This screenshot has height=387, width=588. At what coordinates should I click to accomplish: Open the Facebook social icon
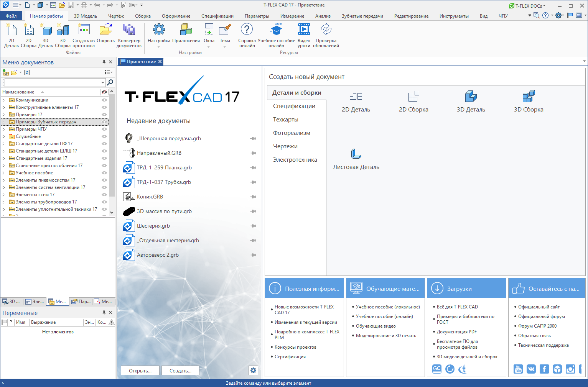click(x=544, y=369)
